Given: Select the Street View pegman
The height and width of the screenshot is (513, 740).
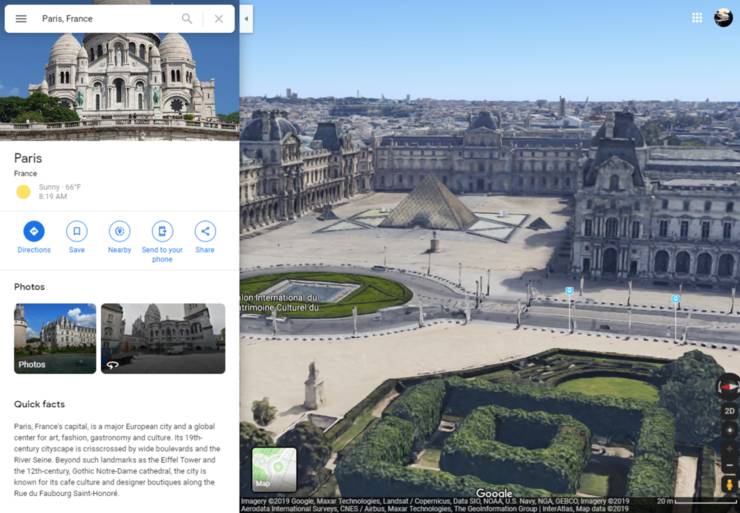Looking at the screenshot, I should 729,484.
